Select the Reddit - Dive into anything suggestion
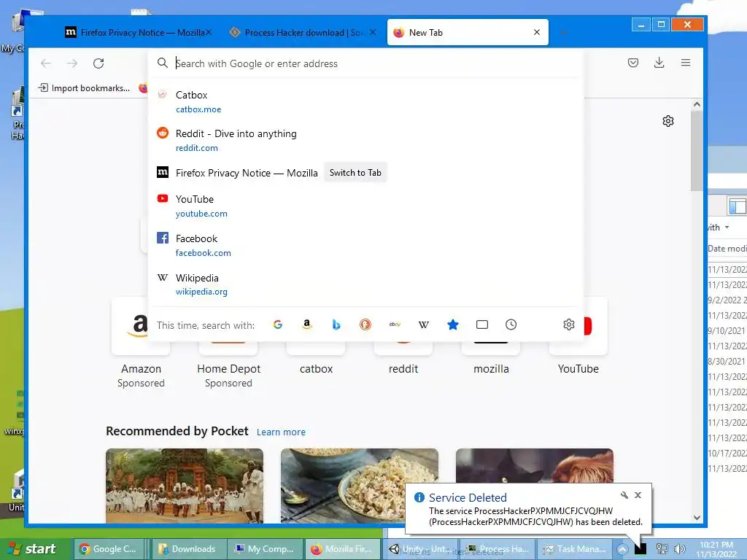The height and width of the screenshot is (560, 747). [x=365, y=141]
